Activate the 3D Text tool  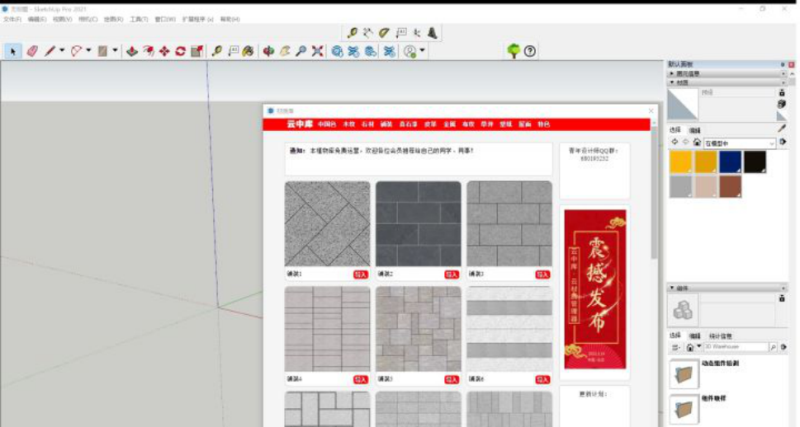(433, 33)
